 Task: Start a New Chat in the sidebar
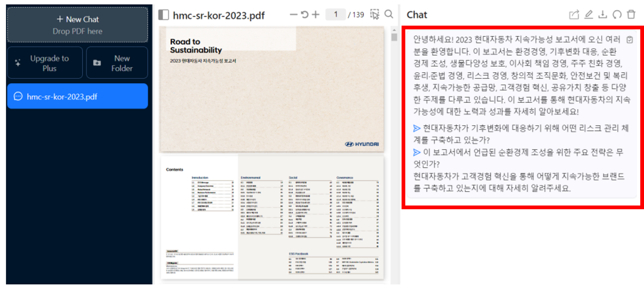click(78, 25)
